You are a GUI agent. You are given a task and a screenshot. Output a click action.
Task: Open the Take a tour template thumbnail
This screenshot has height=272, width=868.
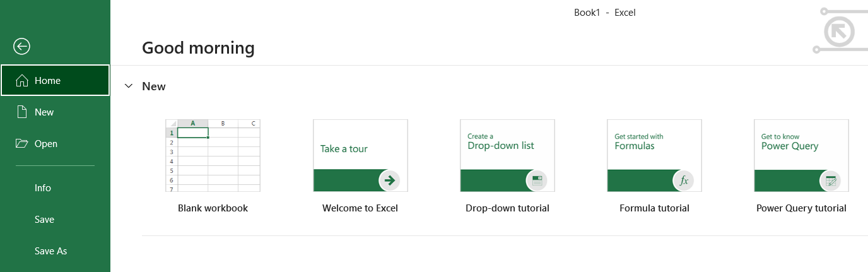(x=360, y=155)
